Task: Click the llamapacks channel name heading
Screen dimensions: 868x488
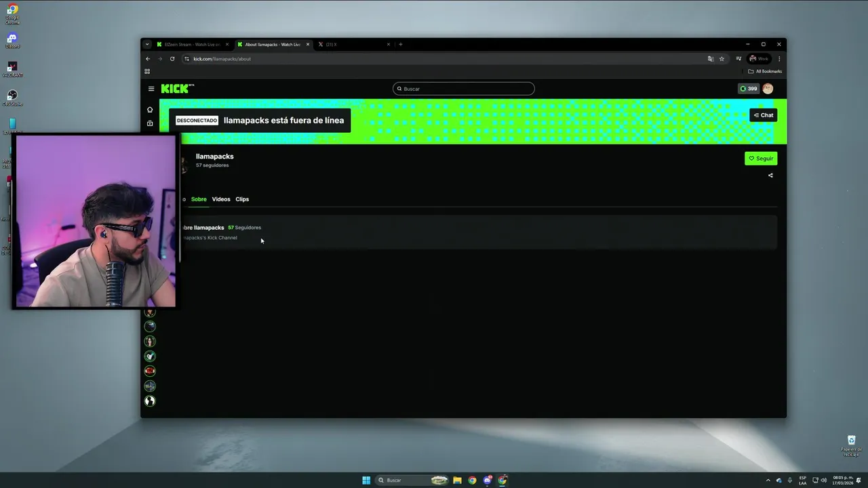Action: (x=215, y=157)
